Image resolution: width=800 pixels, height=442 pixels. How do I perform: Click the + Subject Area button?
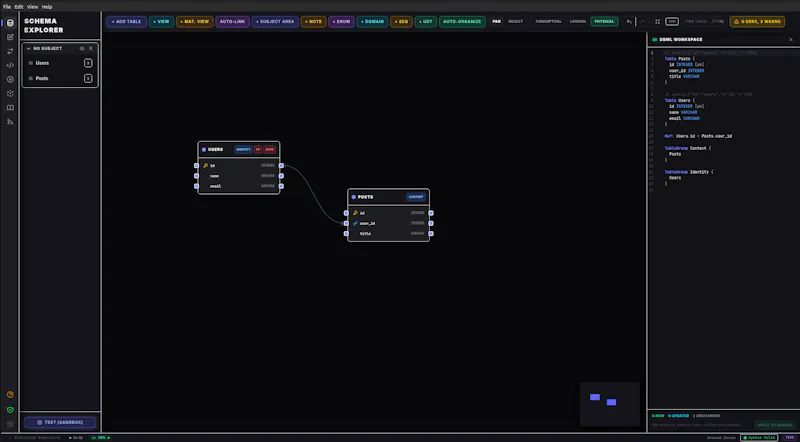275,22
